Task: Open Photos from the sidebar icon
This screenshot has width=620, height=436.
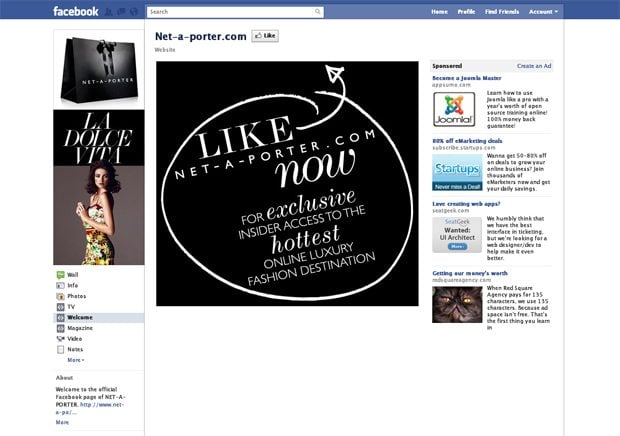Action: click(x=60, y=296)
